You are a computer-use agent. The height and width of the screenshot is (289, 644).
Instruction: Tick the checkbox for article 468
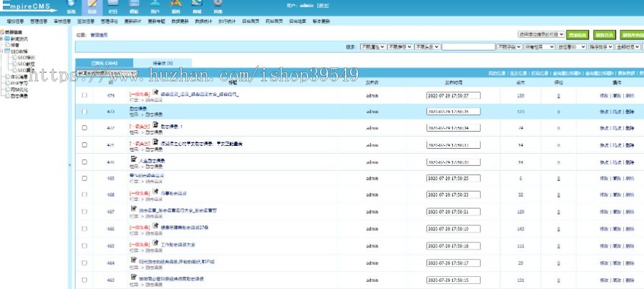pos(84,194)
